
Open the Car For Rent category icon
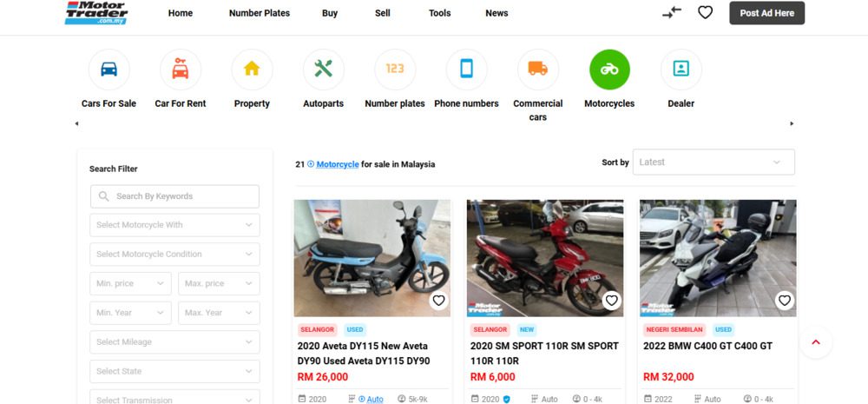point(181,70)
